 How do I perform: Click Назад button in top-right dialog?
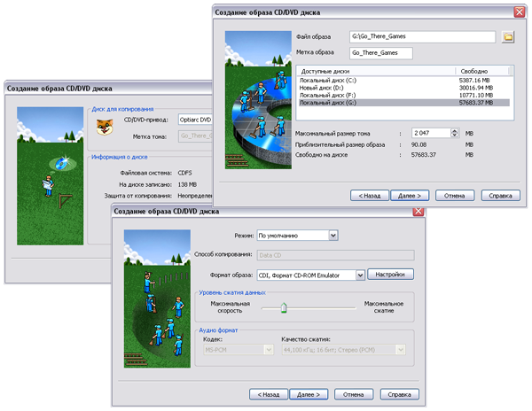click(370, 196)
